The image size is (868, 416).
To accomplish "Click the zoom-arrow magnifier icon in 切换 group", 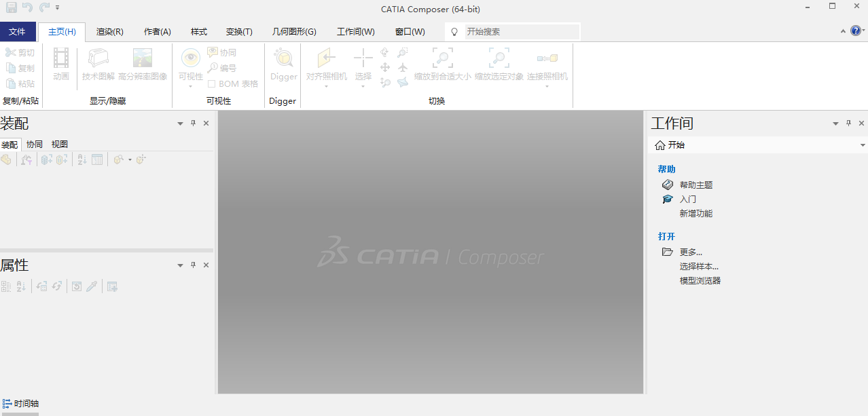I will [x=385, y=83].
